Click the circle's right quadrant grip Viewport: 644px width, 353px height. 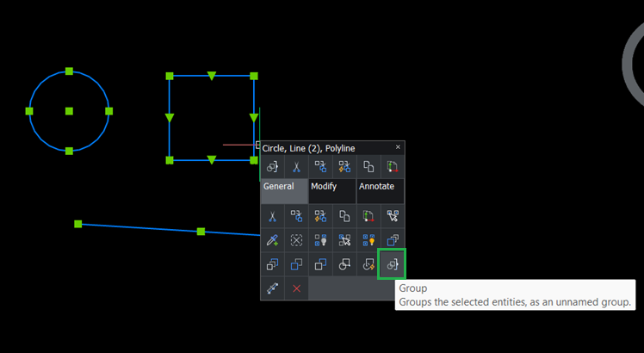pyautogui.click(x=108, y=111)
